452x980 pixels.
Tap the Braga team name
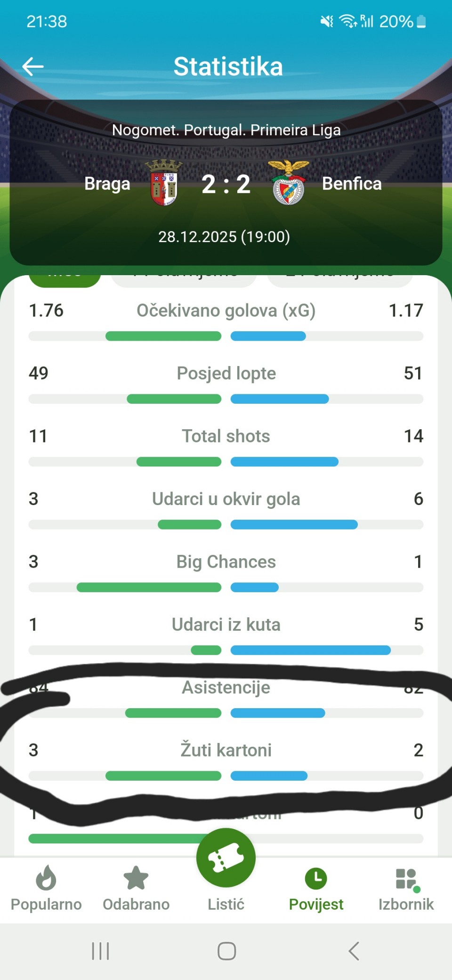point(107,184)
